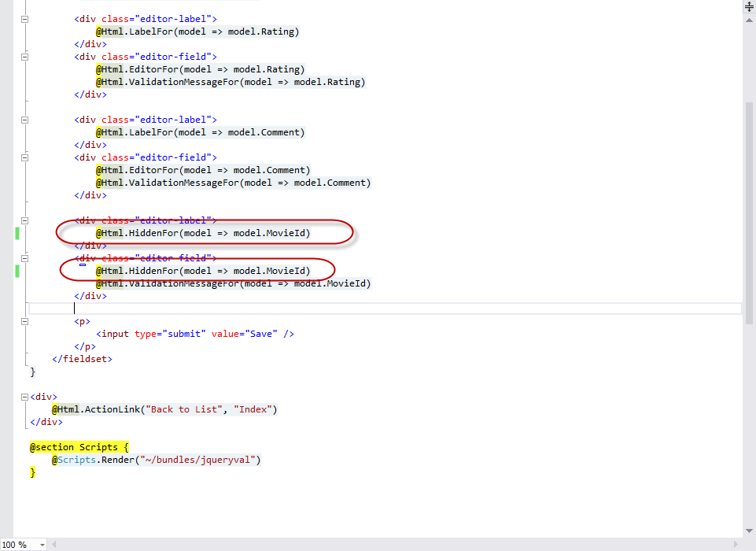The width and height of the screenshot is (756, 551).
Task: Click HiddenFor MovieId under editor-field div
Action: click(x=203, y=271)
